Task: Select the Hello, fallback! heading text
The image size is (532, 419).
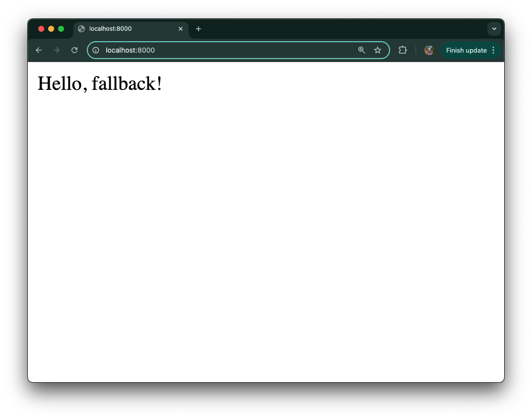Action: coord(100,83)
